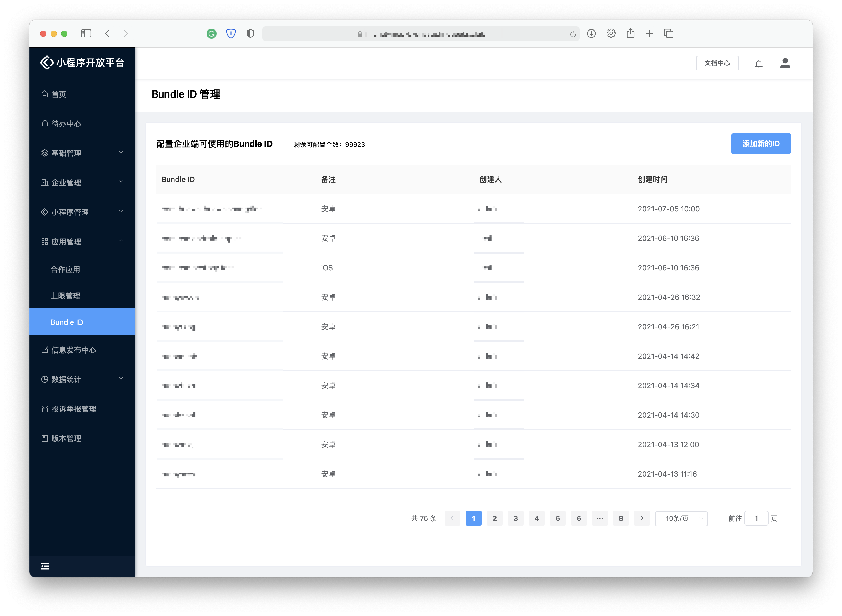Go back with the browser back arrow

pos(107,34)
